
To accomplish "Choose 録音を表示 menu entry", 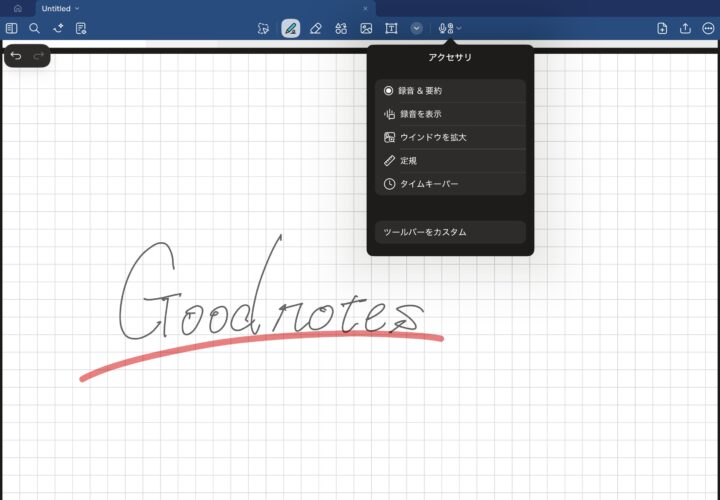I will pyautogui.click(x=450, y=114).
